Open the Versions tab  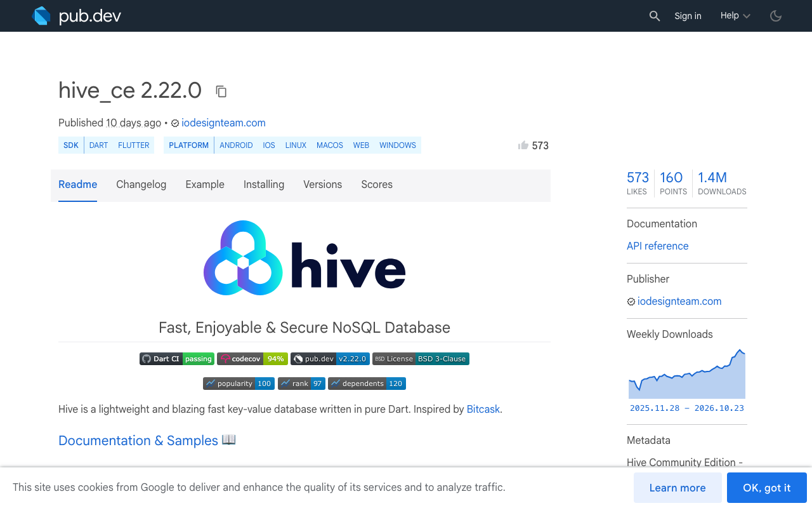[322, 184]
